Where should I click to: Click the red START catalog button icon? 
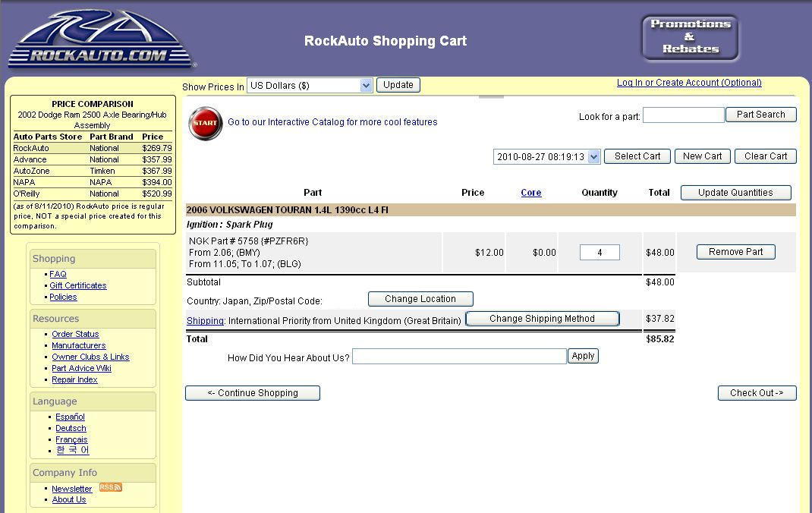point(206,123)
